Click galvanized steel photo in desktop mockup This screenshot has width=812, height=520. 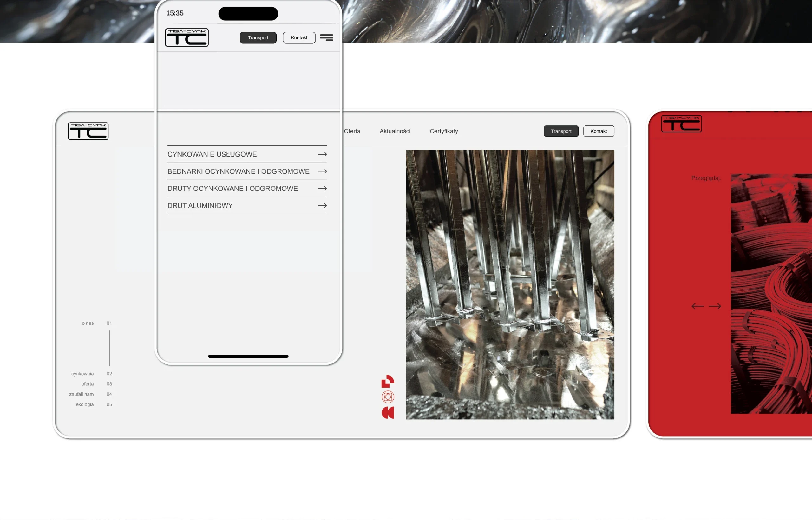(510, 285)
